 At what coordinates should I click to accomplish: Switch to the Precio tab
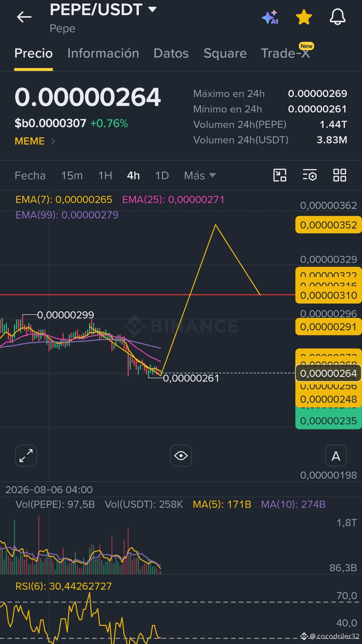pos(34,53)
